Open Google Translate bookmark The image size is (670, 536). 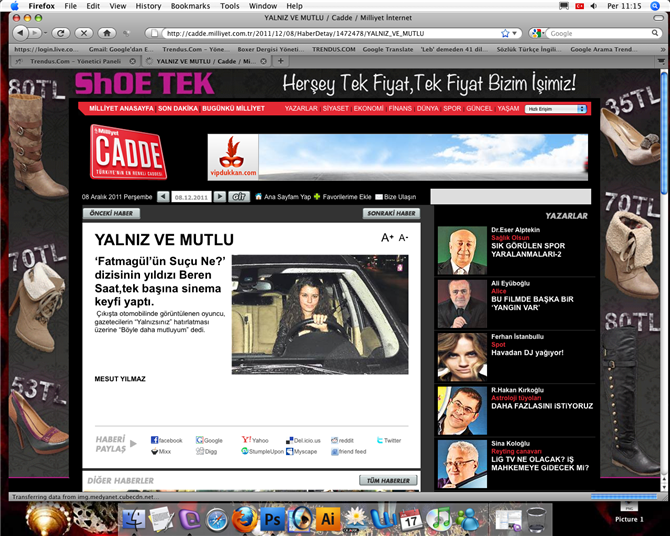click(388, 49)
